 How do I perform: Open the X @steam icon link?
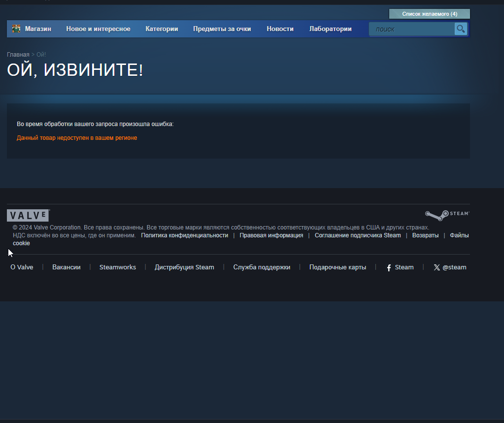pos(437,267)
